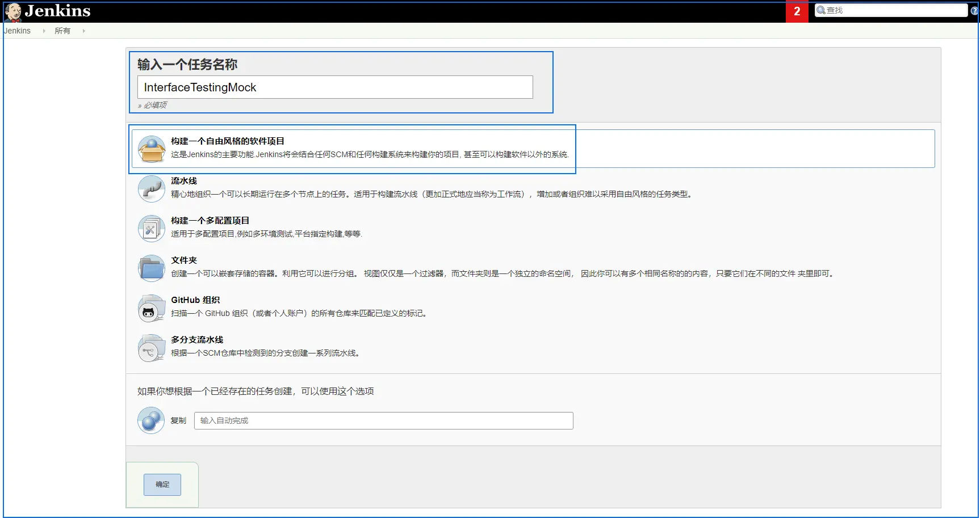Click the copy (复制) sphere icon
The image size is (980, 518).
[150, 420]
